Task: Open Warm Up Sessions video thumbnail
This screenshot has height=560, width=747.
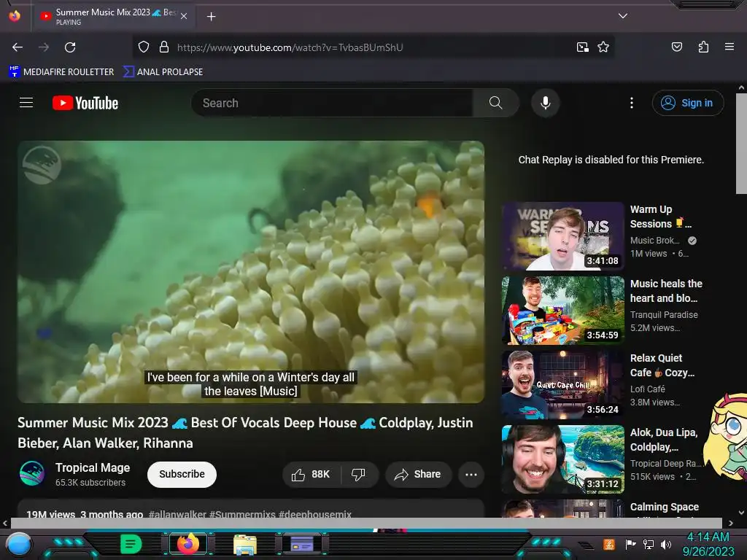Action: [562, 236]
